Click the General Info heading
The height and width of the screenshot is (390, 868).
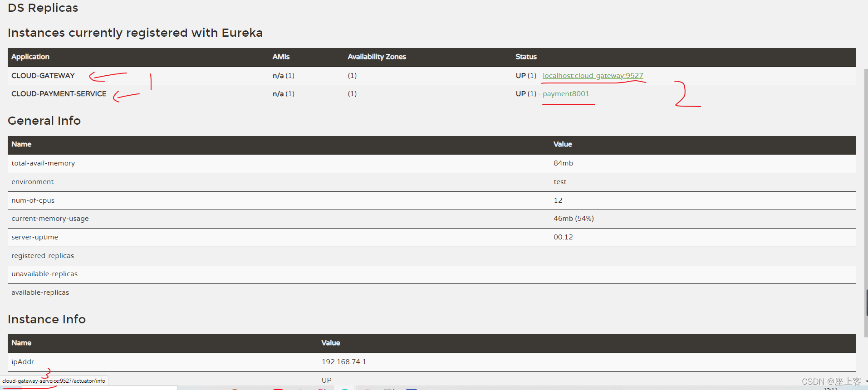(44, 121)
